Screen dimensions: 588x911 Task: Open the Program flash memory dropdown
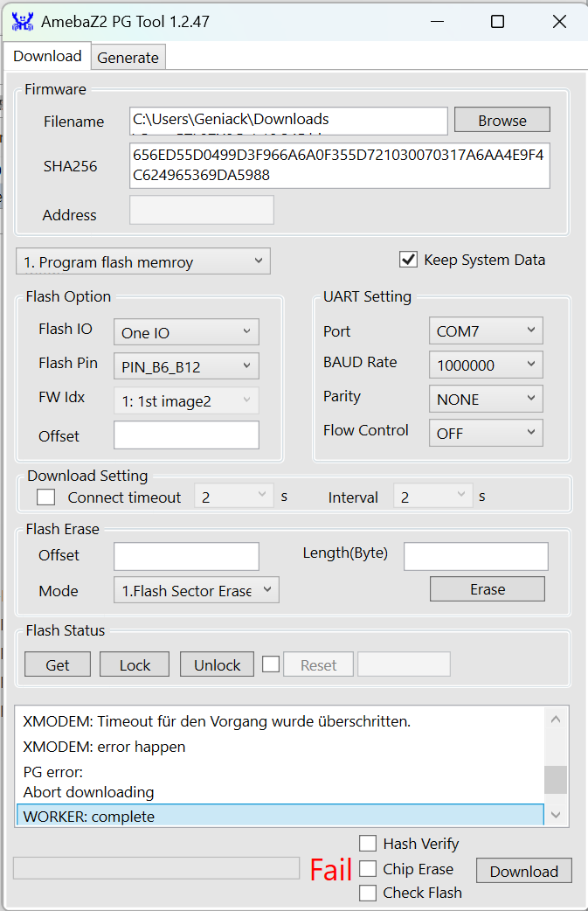tap(143, 261)
